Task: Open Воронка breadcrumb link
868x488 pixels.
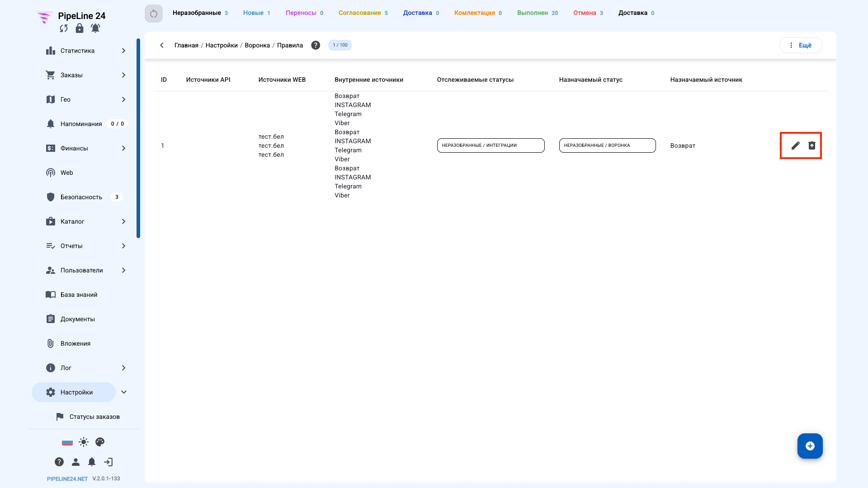Action: (257, 45)
